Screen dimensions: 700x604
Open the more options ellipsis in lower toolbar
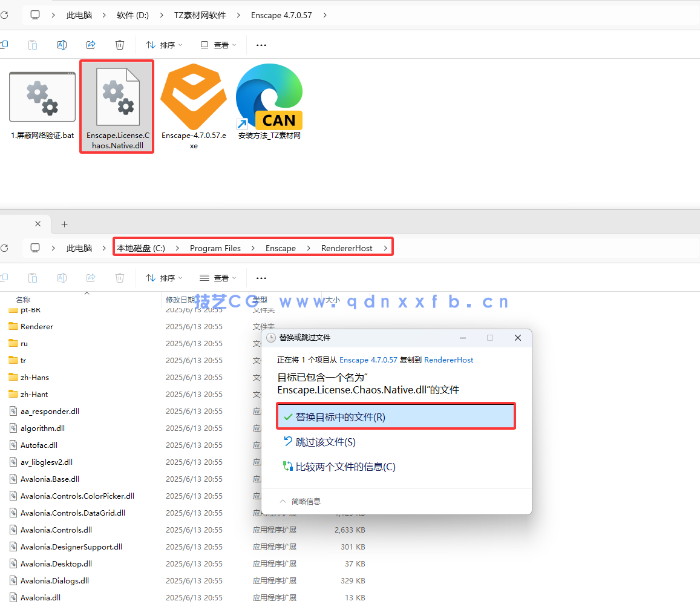click(261, 278)
